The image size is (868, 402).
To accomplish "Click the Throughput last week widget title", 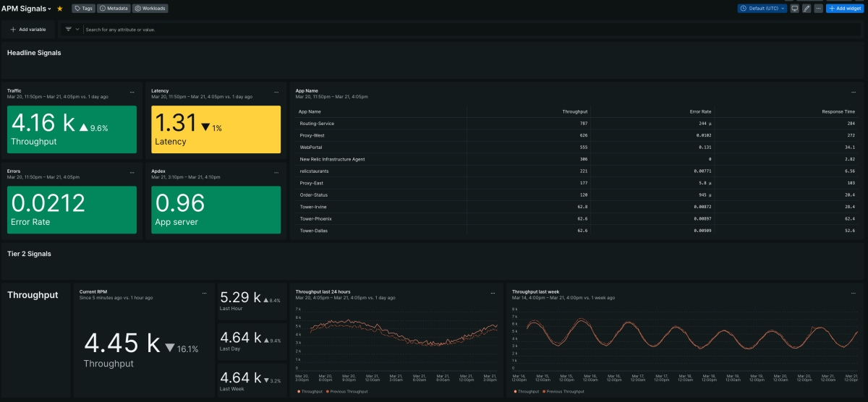I will click(x=536, y=292).
